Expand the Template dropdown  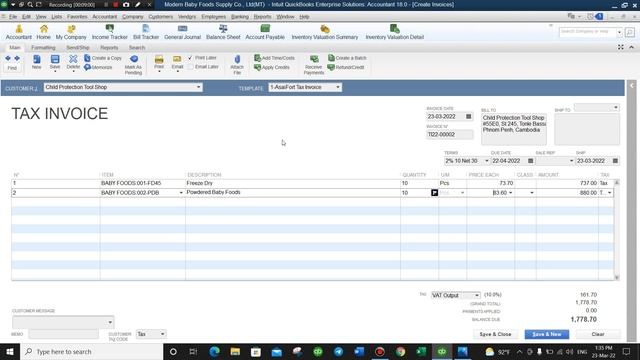pos(338,87)
